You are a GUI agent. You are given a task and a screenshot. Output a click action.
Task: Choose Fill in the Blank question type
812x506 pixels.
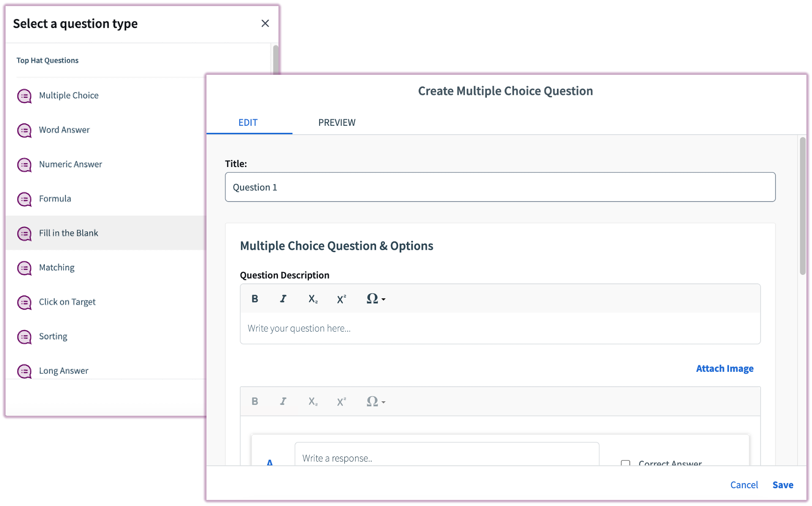coord(69,233)
